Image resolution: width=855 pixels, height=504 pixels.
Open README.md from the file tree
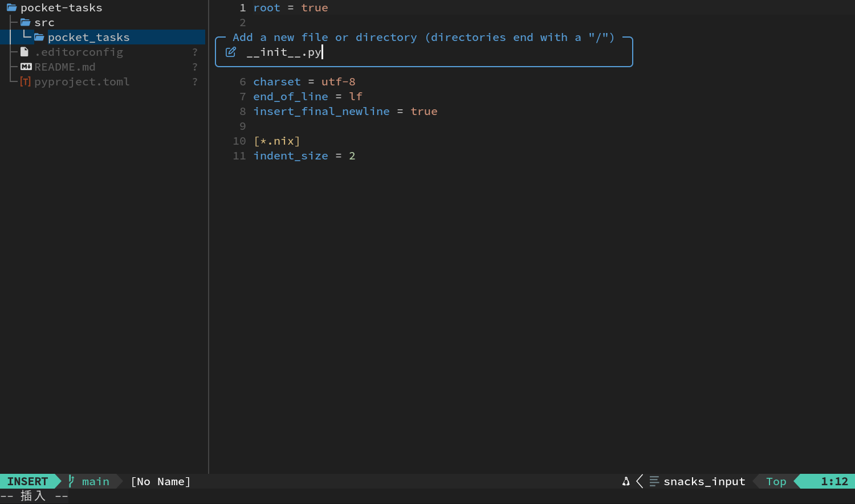(65, 67)
